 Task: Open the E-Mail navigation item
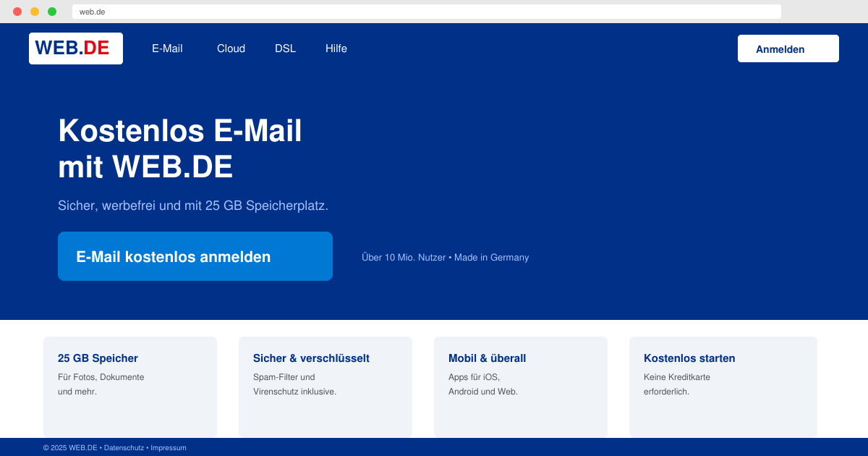[167, 48]
